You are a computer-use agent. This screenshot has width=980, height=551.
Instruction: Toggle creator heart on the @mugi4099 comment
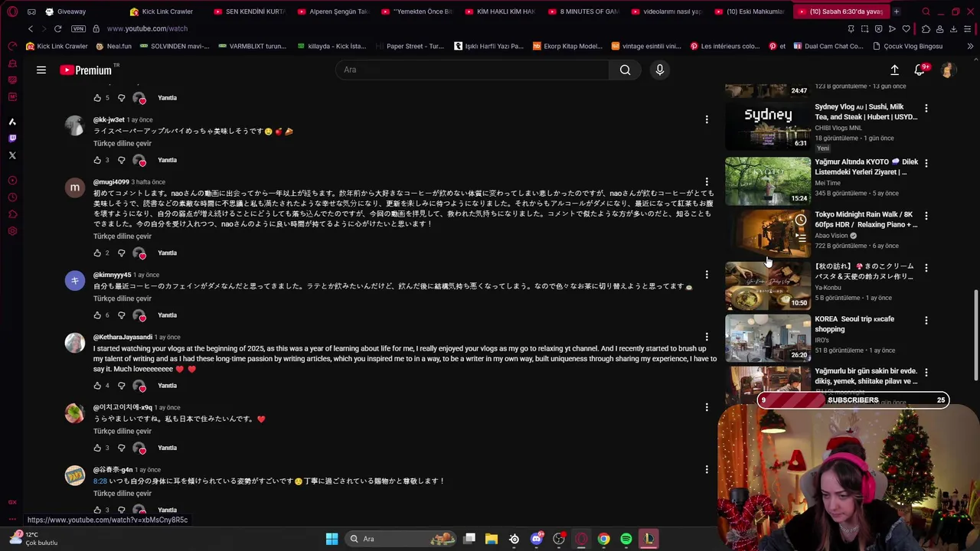click(139, 253)
